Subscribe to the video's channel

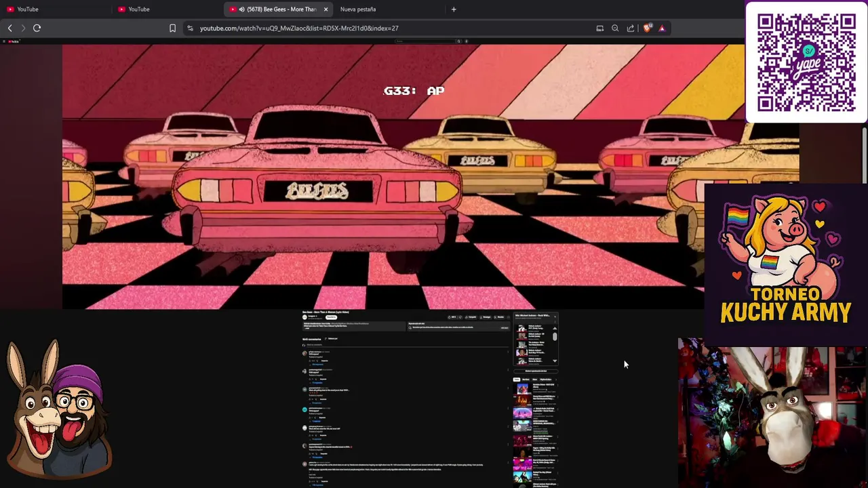click(332, 317)
